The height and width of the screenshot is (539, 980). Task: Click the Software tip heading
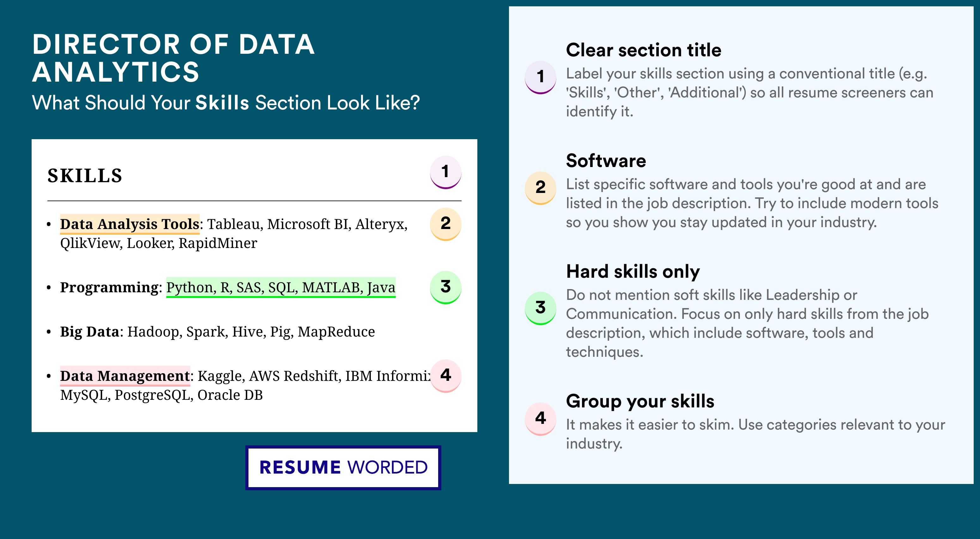[x=606, y=161]
